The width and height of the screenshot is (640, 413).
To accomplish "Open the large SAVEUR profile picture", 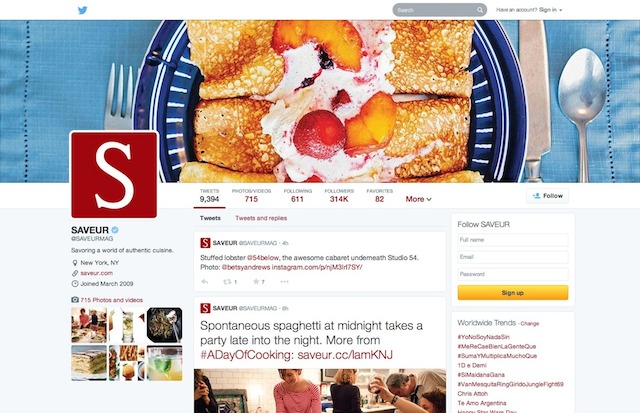I will [x=114, y=174].
